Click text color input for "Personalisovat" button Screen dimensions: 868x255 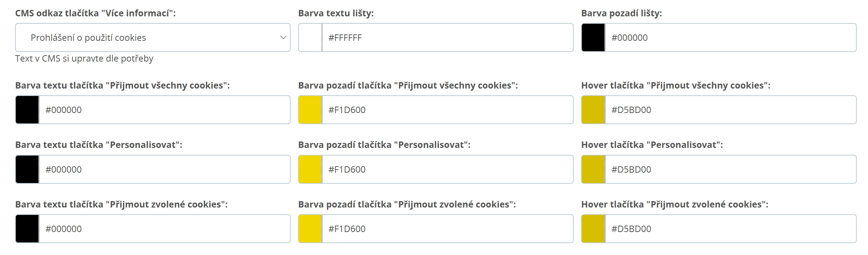point(164,169)
